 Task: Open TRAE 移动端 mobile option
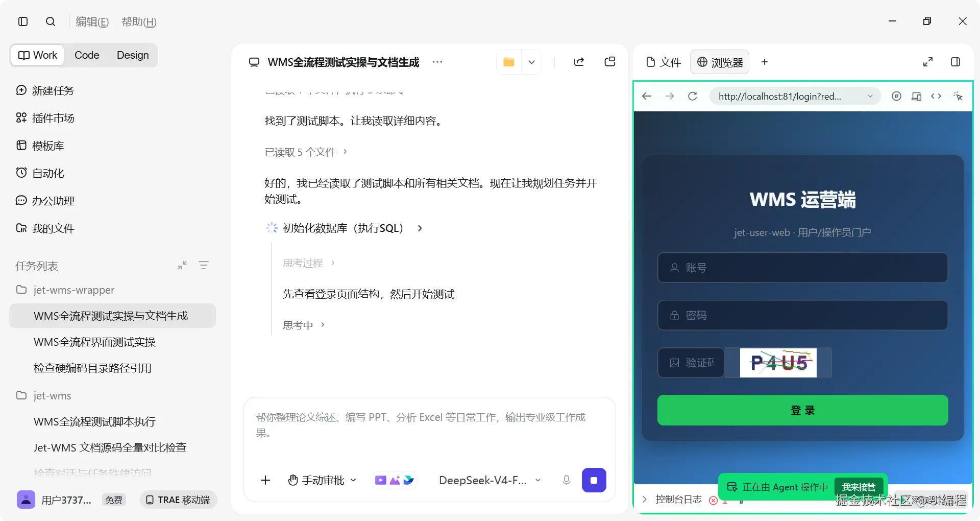coord(178,500)
